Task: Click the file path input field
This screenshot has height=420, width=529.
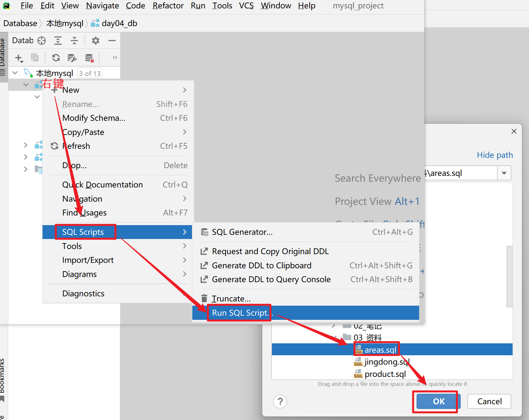Action: [x=461, y=173]
